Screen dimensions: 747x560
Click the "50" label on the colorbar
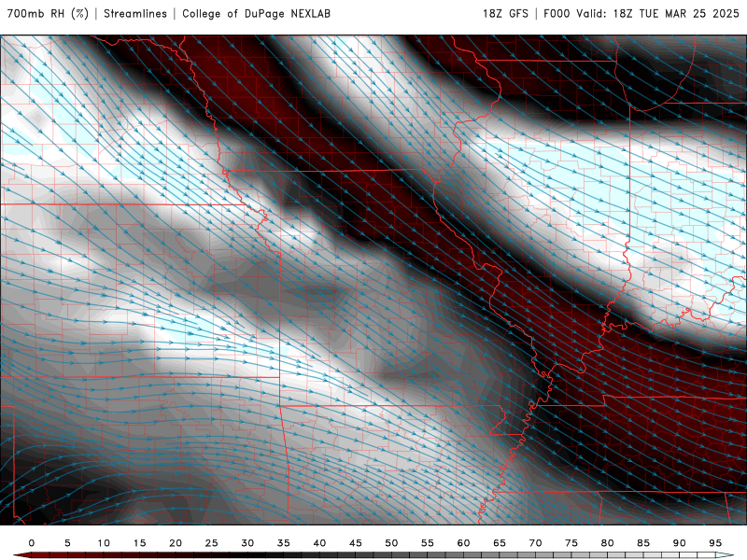(x=391, y=543)
